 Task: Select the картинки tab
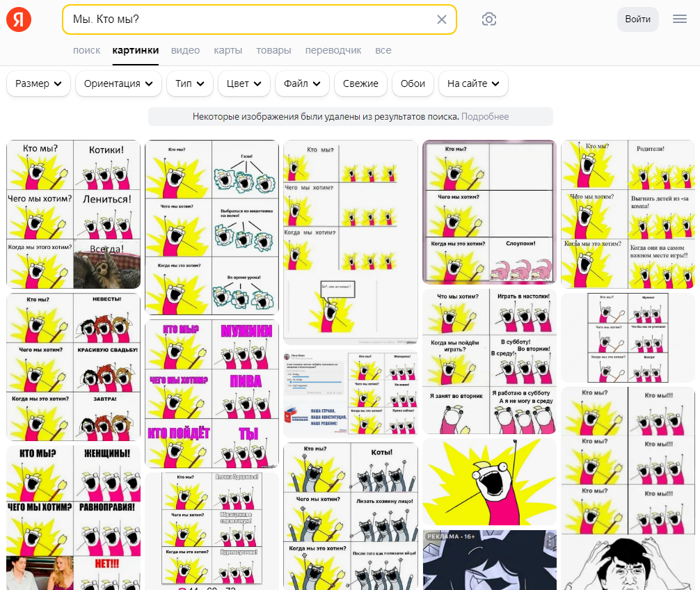pos(135,50)
